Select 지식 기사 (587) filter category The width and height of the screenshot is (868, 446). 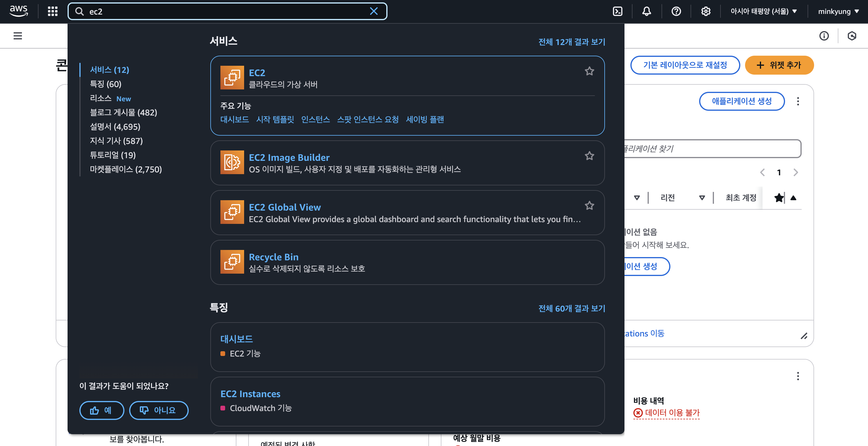pyautogui.click(x=116, y=141)
